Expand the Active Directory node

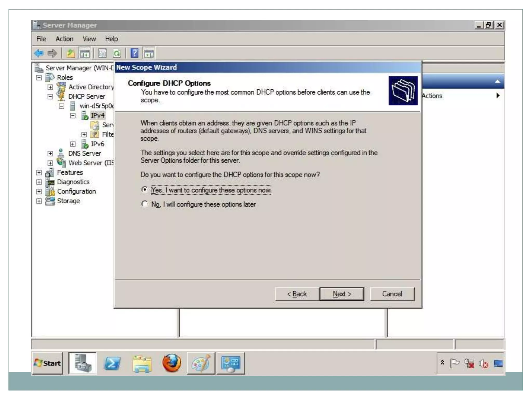coord(50,87)
